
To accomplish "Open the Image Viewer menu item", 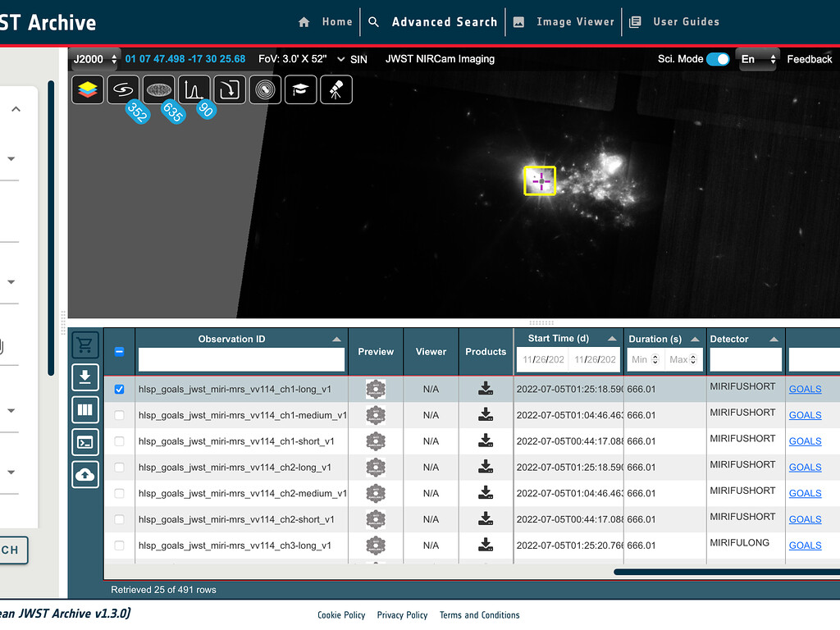I will pyautogui.click(x=574, y=22).
